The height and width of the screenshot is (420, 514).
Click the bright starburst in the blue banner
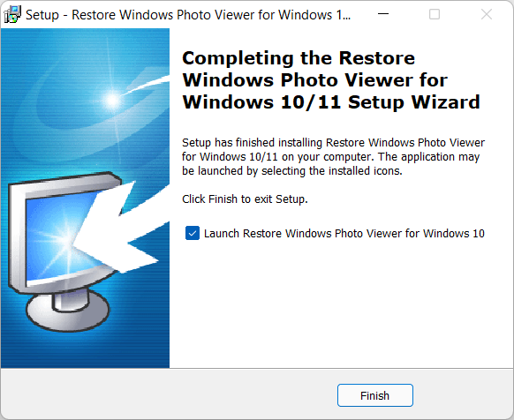(x=112, y=100)
